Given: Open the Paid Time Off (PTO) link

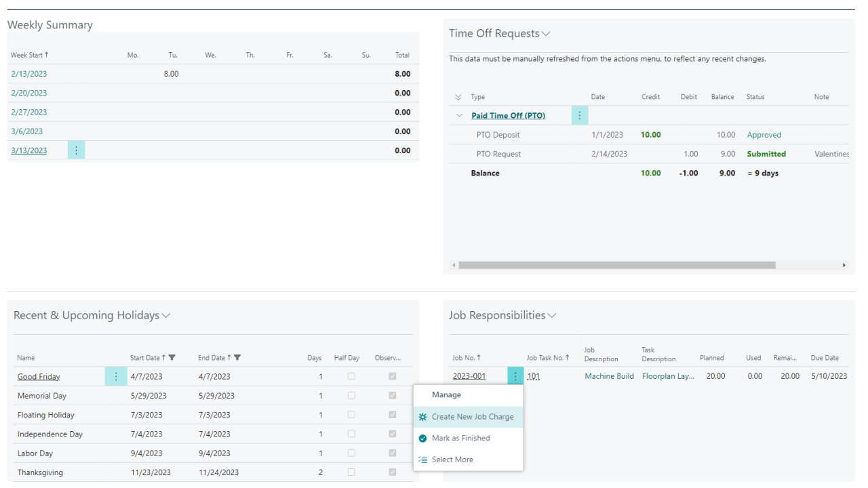Looking at the screenshot, I should (x=508, y=116).
